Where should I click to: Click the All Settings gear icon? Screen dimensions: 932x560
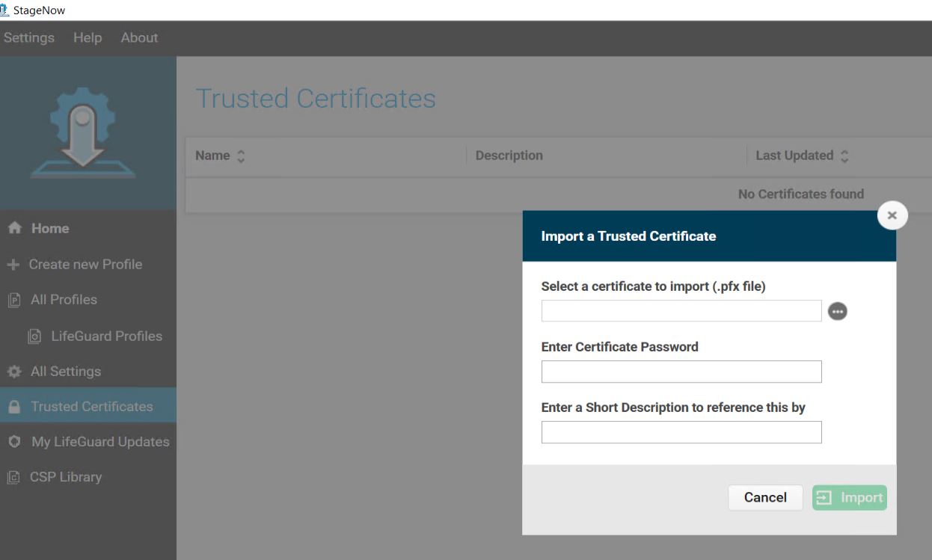[13, 372]
